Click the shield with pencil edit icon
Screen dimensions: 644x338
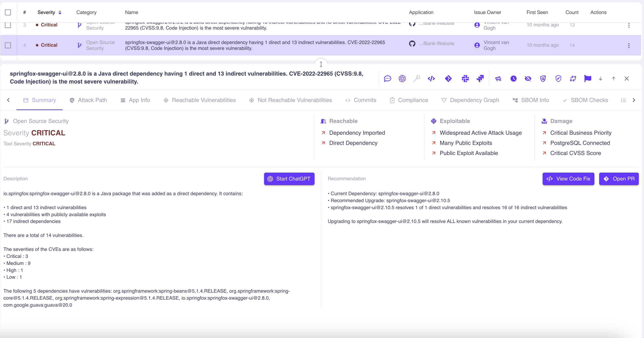click(x=558, y=79)
